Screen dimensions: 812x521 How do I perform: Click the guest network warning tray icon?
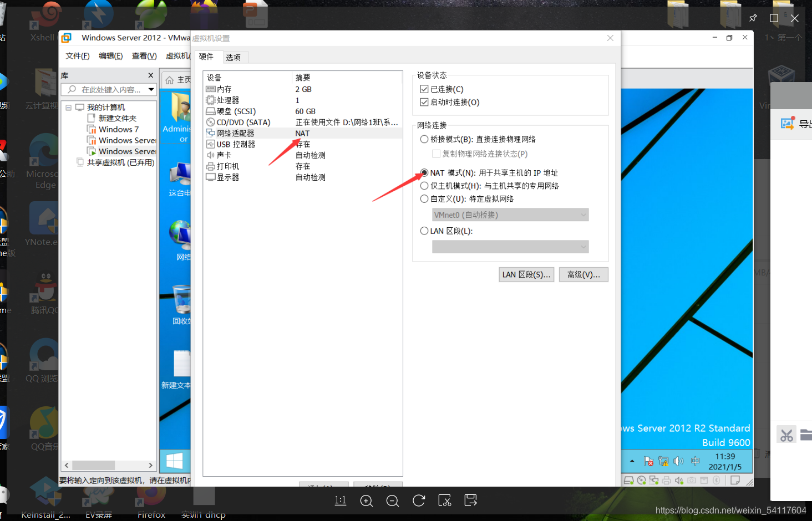pos(663,461)
